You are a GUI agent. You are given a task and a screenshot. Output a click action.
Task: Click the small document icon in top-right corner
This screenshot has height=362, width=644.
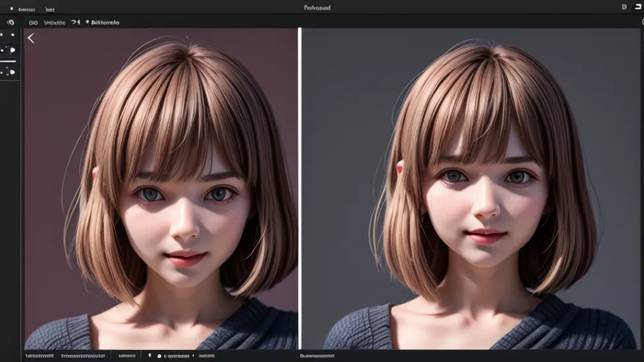click(624, 7)
